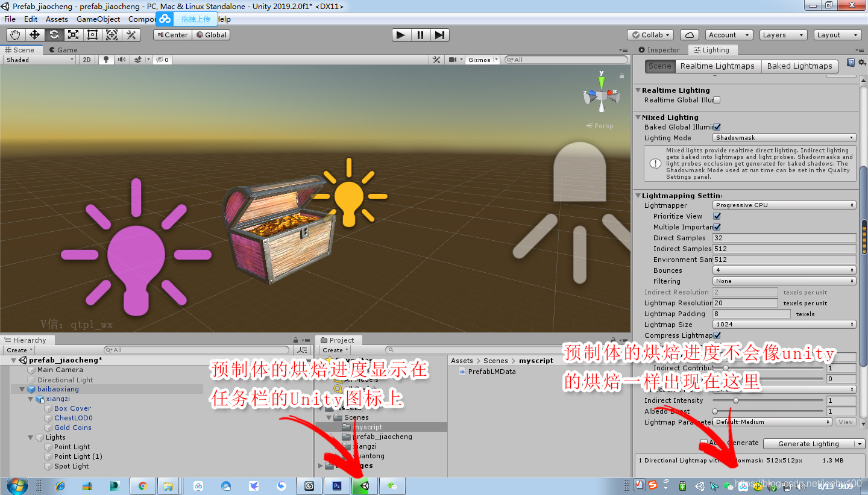
Task: Open the Filtering dropdown
Action: [784, 281]
